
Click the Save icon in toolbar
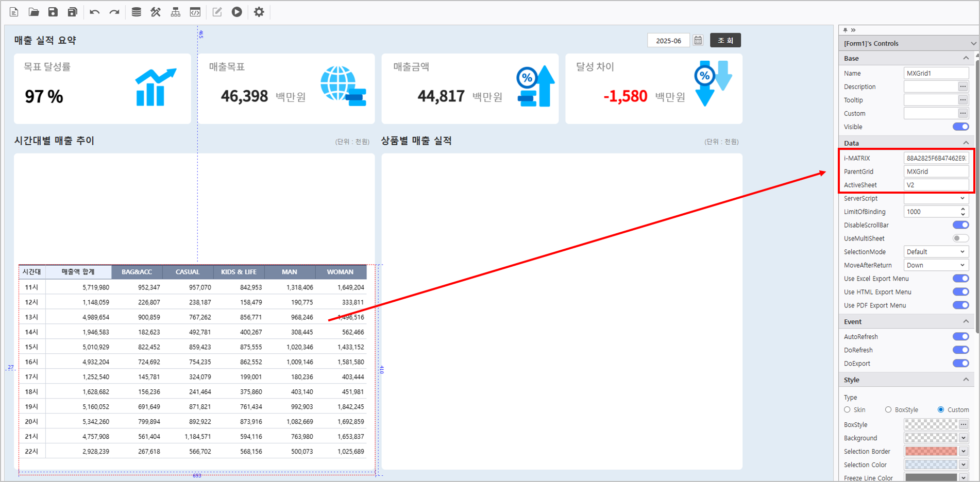point(53,12)
